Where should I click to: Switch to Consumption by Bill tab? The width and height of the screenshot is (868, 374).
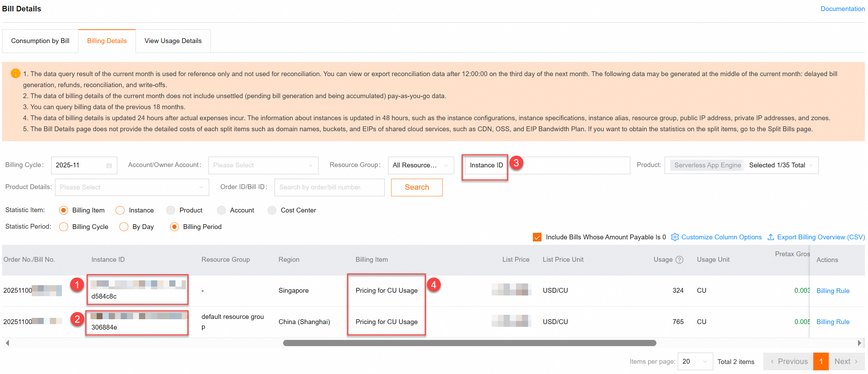pyautogui.click(x=40, y=41)
